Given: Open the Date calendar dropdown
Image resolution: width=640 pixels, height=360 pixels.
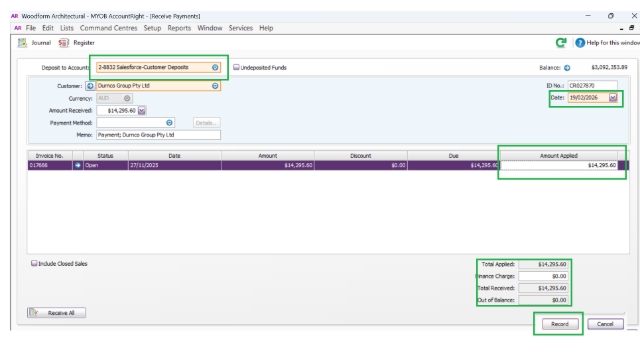Looking at the screenshot, I should (x=613, y=98).
